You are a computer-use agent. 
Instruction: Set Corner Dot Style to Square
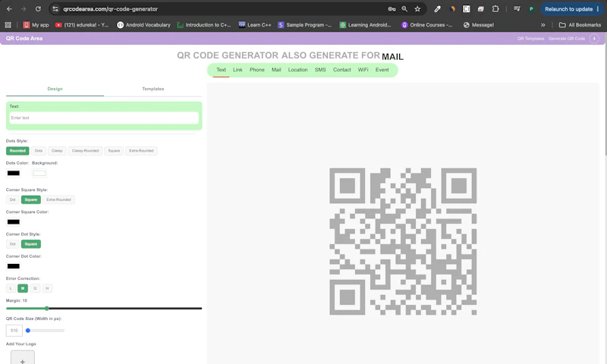click(31, 244)
